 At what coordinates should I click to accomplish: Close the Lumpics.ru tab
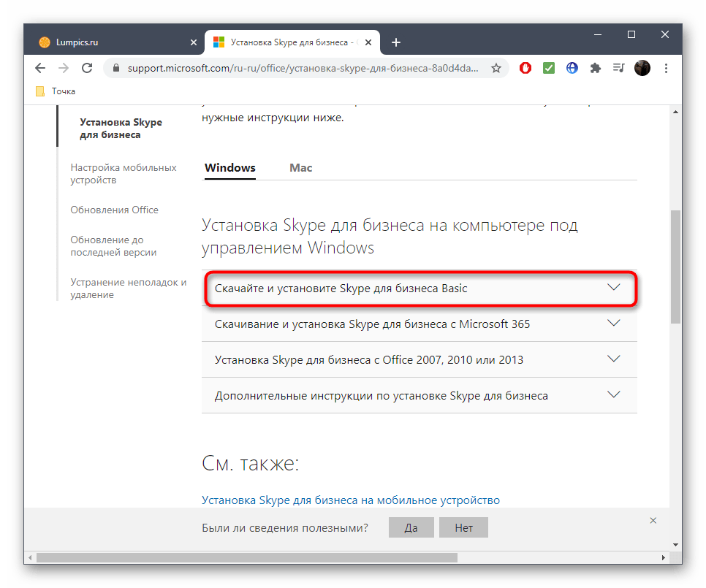(194, 42)
